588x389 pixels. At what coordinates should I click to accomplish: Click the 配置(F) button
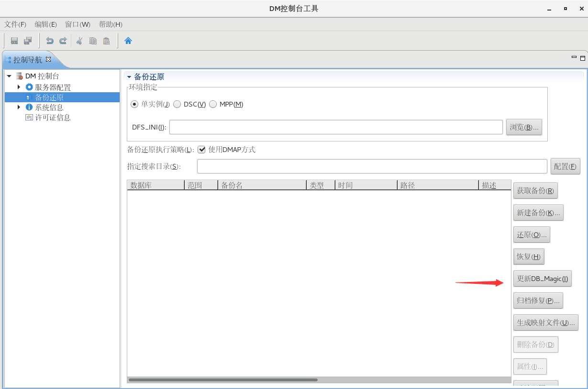pos(566,166)
